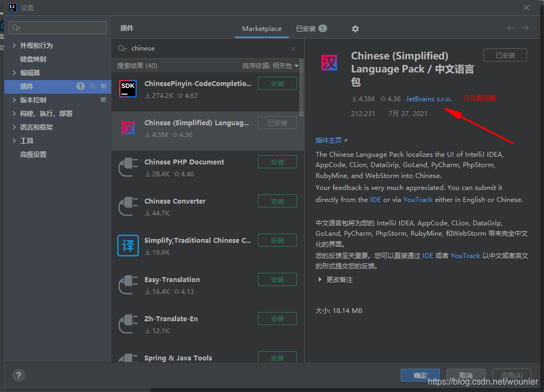Click the 确定 button
The image size is (544, 392).
[420, 375]
